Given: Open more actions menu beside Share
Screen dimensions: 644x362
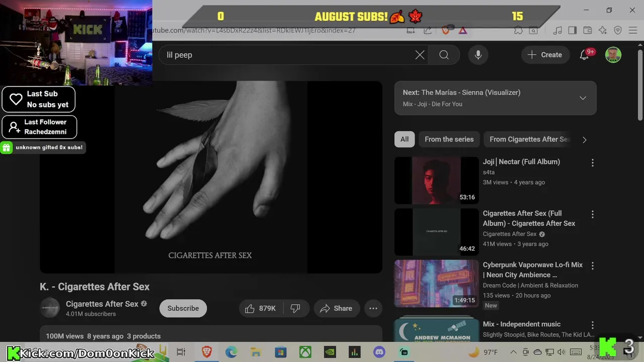Looking at the screenshot, I should click(373, 308).
